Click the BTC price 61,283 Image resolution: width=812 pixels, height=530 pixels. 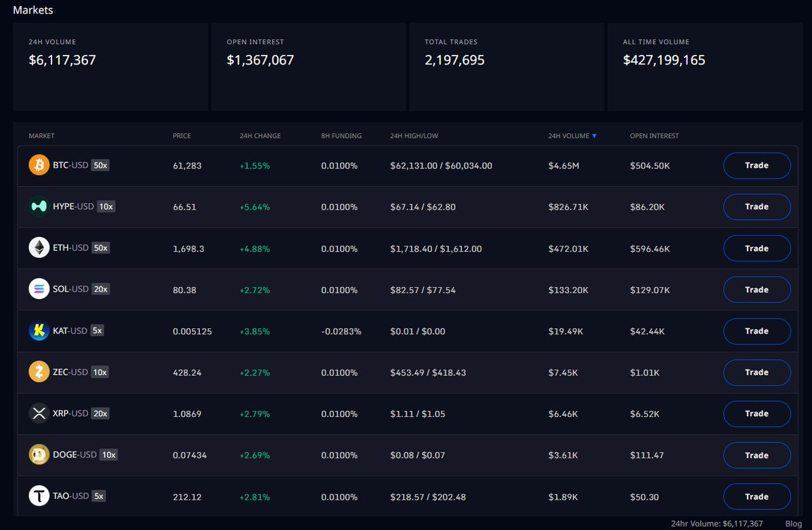tap(187, 166)
